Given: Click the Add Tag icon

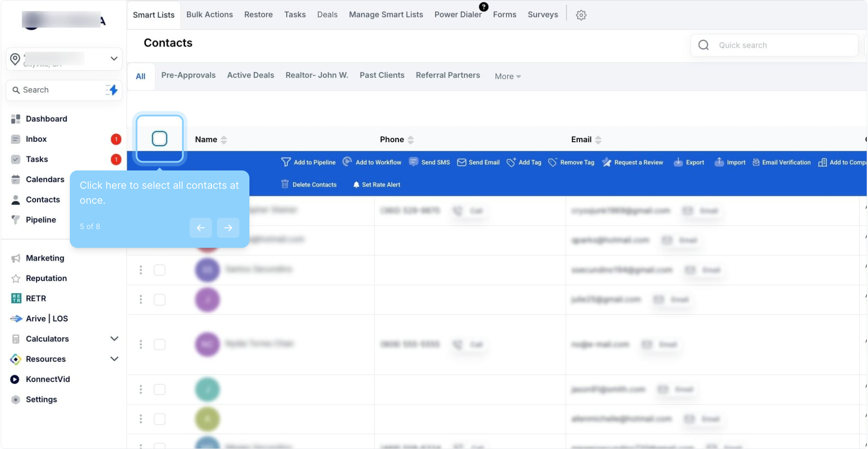Looking at the screenshot, I should (x=511, y=162).
